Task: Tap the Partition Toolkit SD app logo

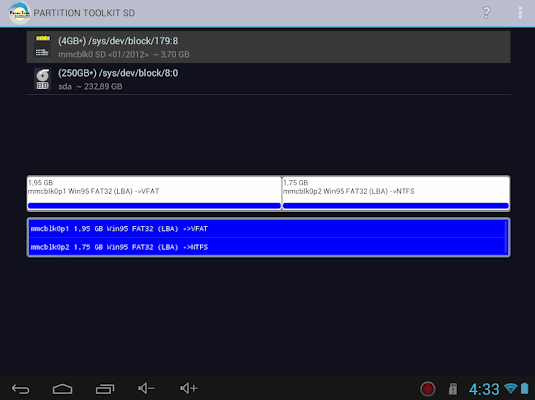Action: tap(19, 13)
